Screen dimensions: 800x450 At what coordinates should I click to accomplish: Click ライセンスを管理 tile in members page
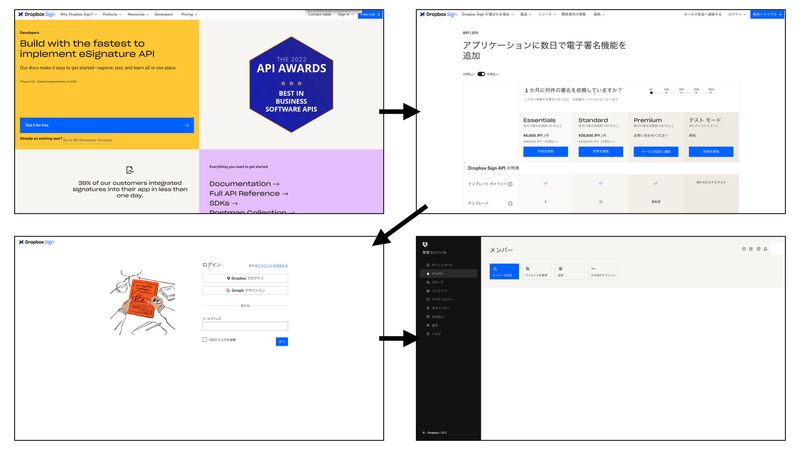[537, 271]
